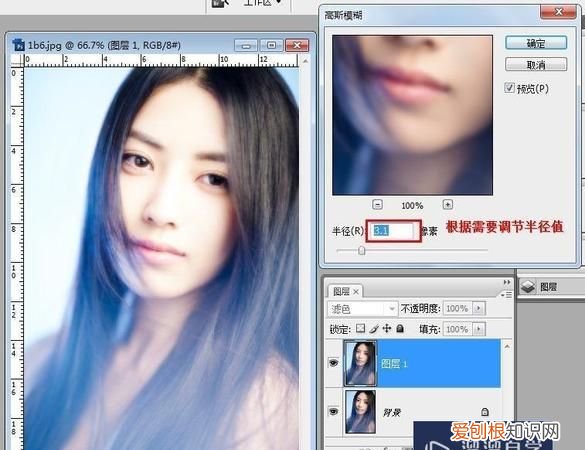Zoom out the blur preview with minus button
This screenshot has width=585, height=450.
pyautogui.click(x=378, y=204)
